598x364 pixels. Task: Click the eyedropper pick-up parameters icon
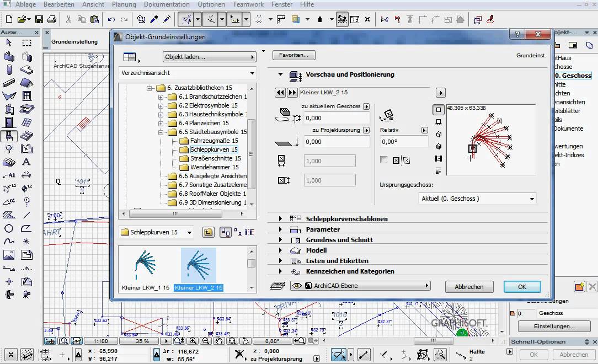tap(154, 19)
